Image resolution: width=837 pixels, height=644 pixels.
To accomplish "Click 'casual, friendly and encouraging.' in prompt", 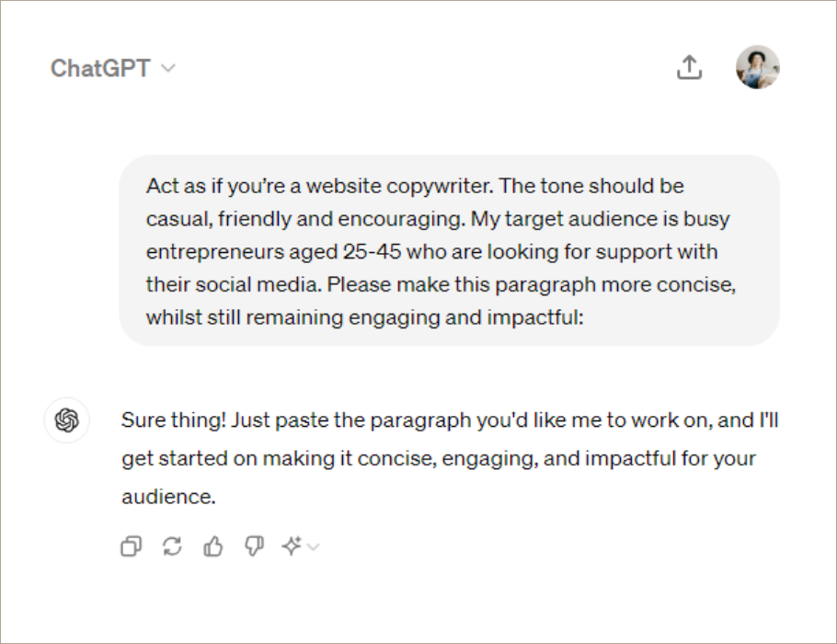I will 306,220.
